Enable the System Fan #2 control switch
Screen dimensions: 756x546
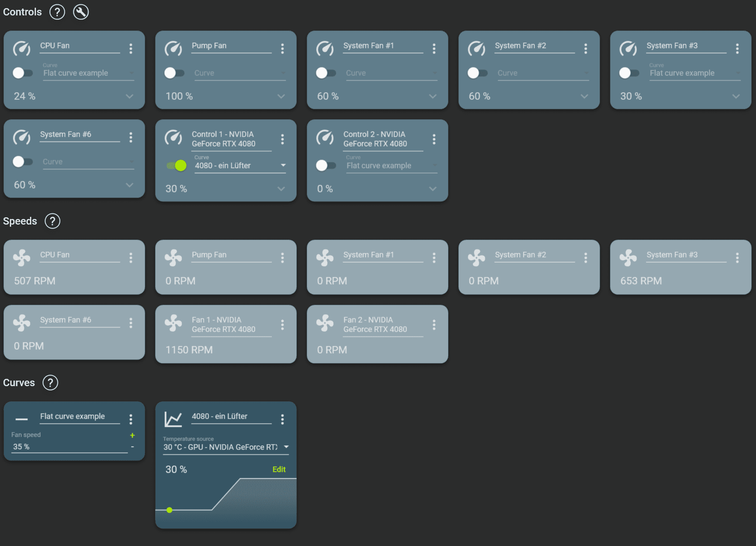click(x=477, y=73)
